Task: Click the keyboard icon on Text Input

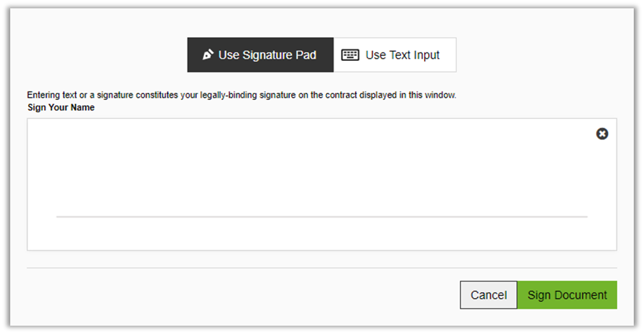Action: coord(350,55)
